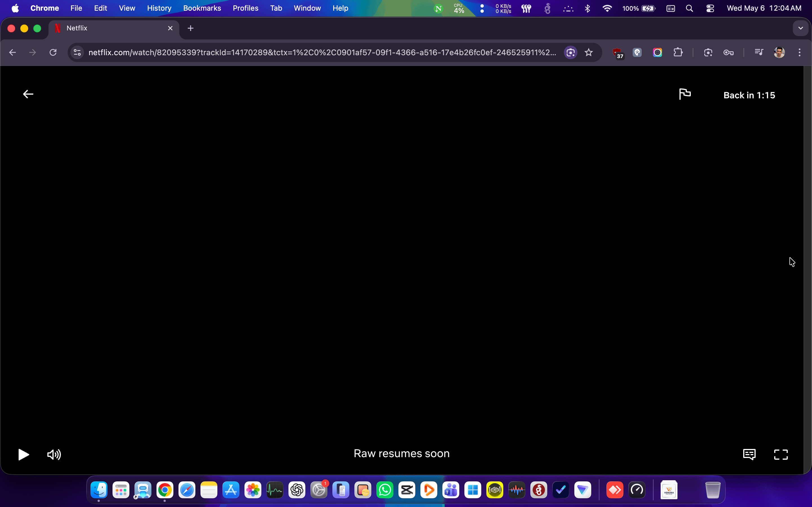This screenshot has width=812, height=507.
Task: Click the Netflix URL address field
Action: 322,52
